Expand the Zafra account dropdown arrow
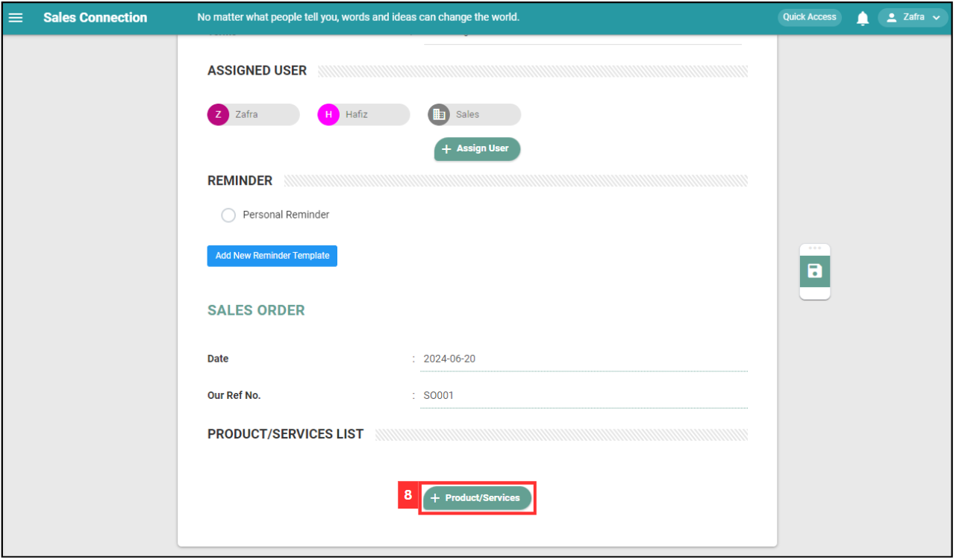956x560 pixels. coord(936,18)
